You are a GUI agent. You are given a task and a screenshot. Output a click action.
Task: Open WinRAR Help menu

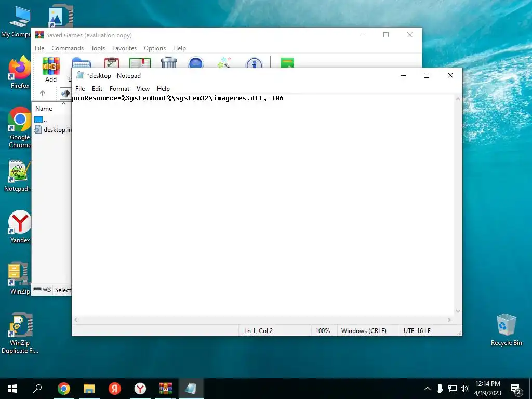point(179,48)
